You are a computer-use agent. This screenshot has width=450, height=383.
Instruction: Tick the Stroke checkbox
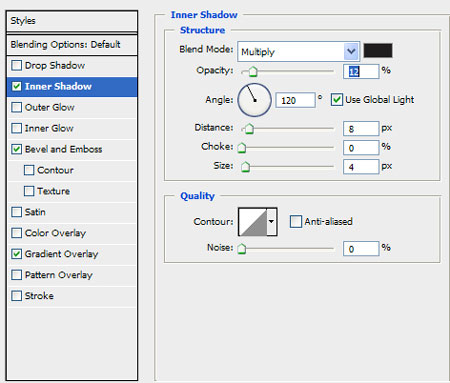(16, 296)
